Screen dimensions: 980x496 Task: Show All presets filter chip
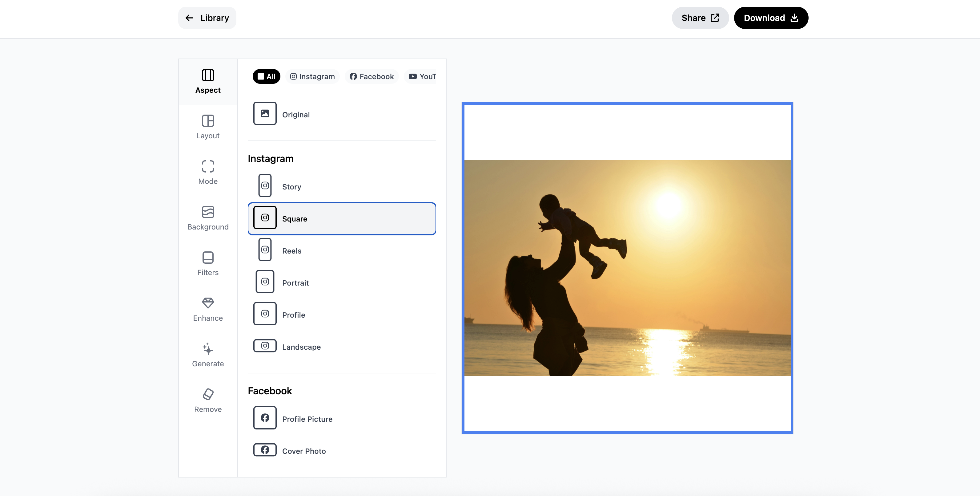[x=266, y=76]
